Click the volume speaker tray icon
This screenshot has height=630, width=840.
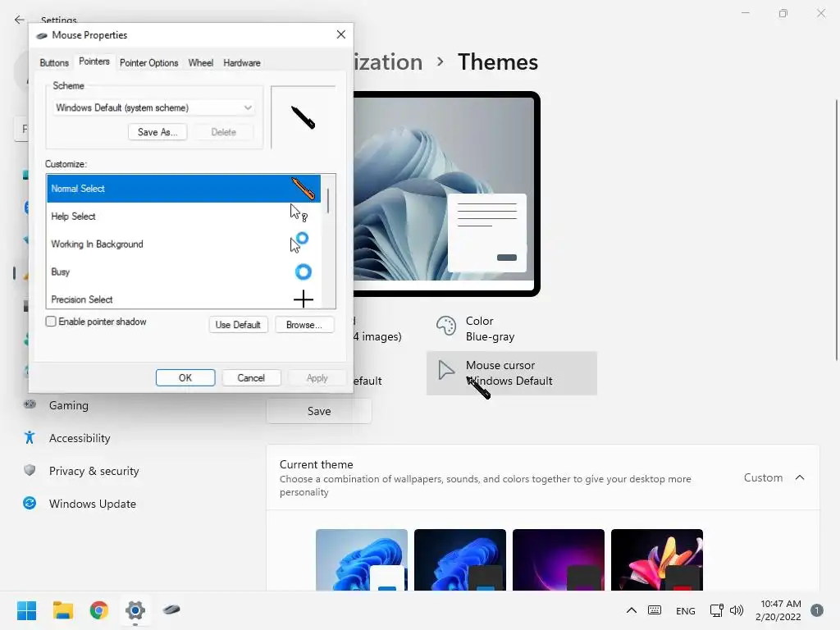pos(737,610)
